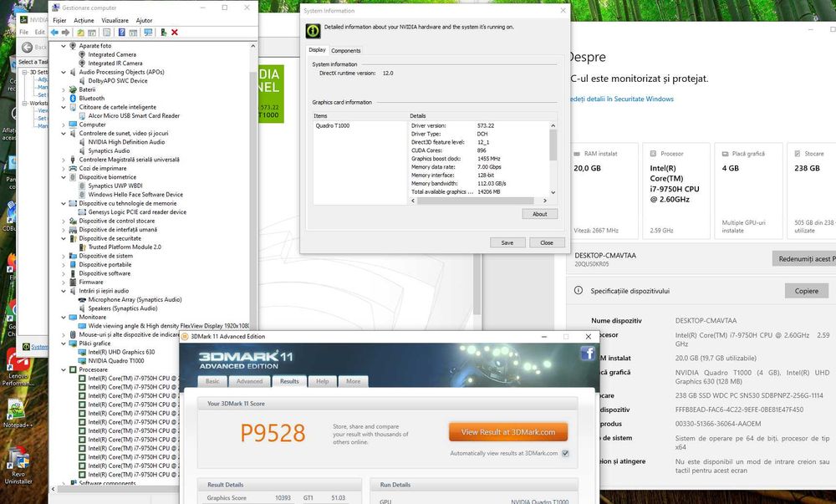Open Vedeți detalii în Securitate Windows link
This screenshot has height=504, width=836.
click(x=622, y=99)
